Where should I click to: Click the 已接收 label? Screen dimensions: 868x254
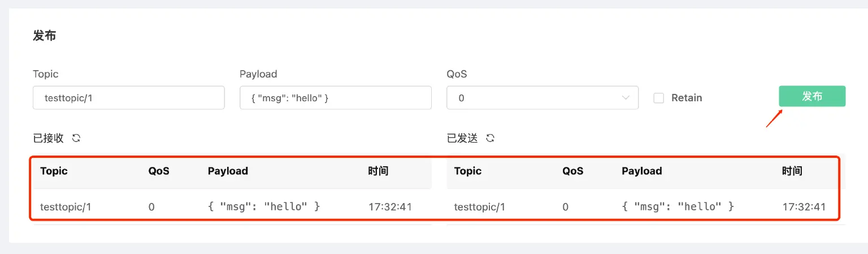point(49,138)
